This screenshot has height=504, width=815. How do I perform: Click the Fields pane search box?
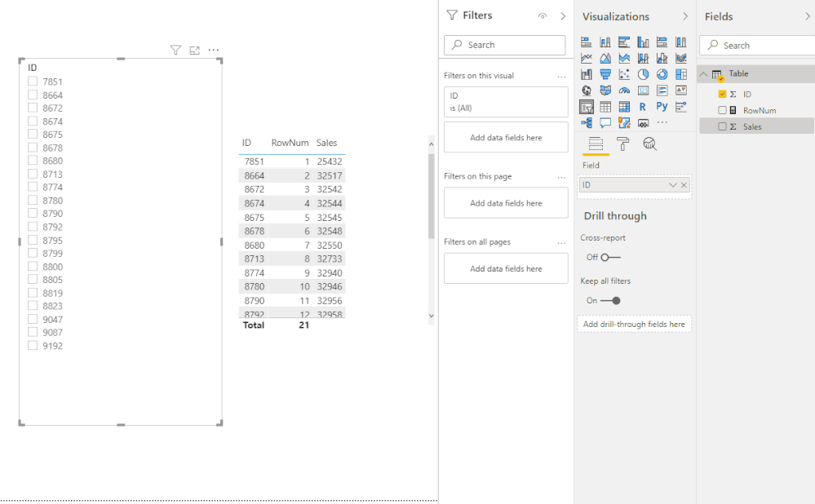coord(758,45)
